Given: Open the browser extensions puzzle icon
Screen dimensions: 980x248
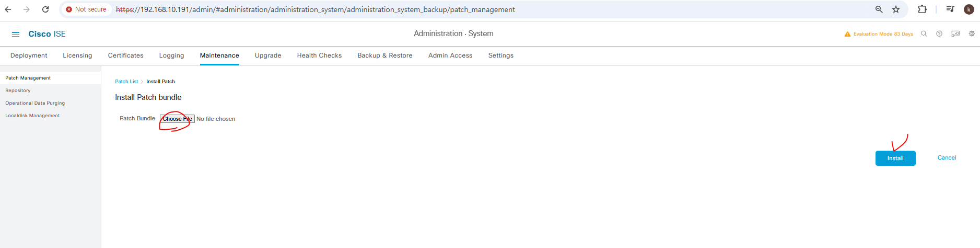Looking at the screenshot, I should 923,9.
